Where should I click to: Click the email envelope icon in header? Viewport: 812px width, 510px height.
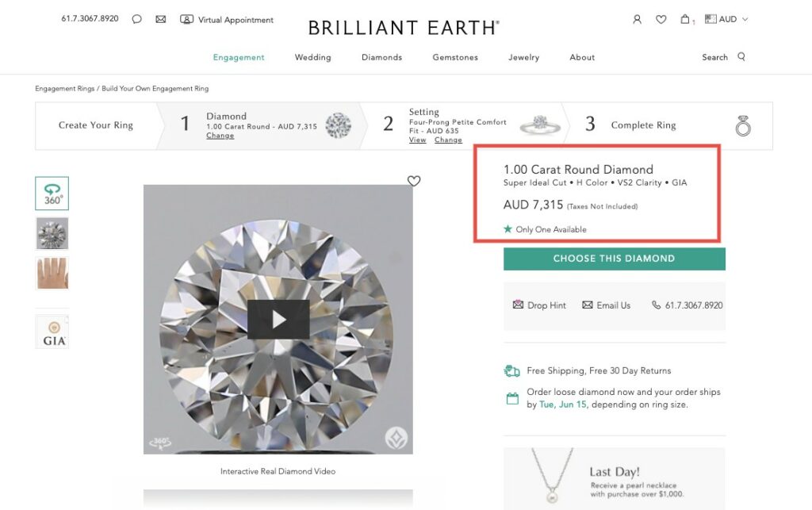(x=161, y=19)
